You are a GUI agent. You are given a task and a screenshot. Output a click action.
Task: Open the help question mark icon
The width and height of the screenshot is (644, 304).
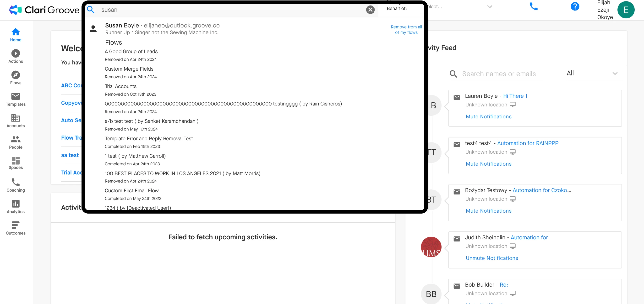click(x=575, y=6)
